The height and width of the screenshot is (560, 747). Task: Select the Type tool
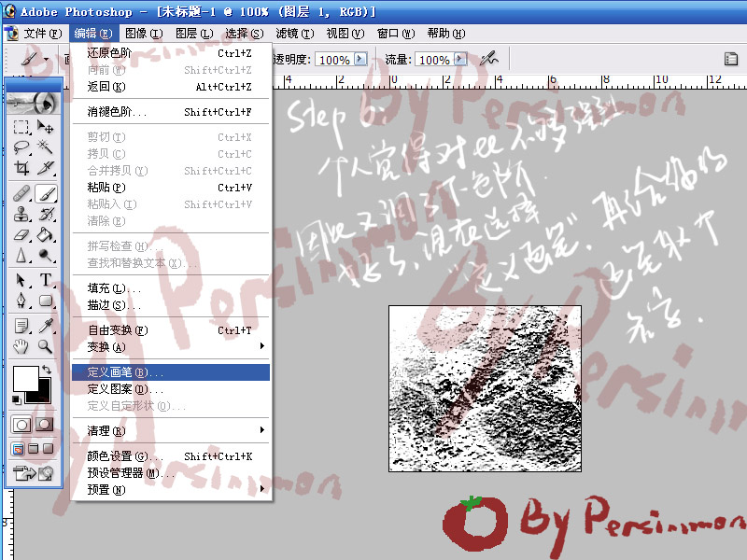[46, 280]
